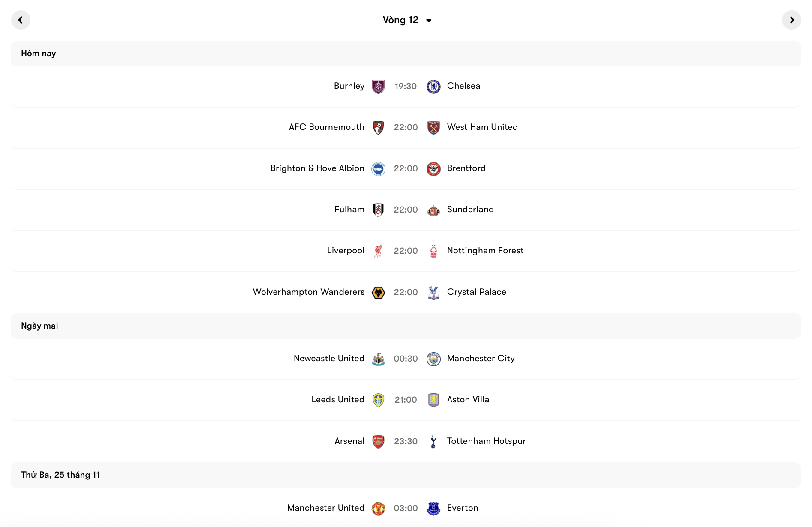This screenshot has width=812, height=527.
Task: Select the Wolverhampton Wanderers wolf badge
Action: tap(379, 292)
